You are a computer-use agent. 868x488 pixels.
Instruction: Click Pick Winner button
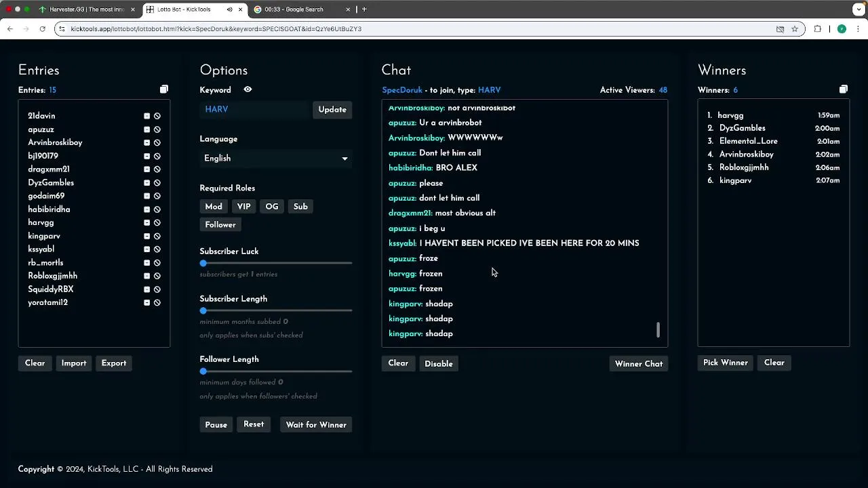725,363
